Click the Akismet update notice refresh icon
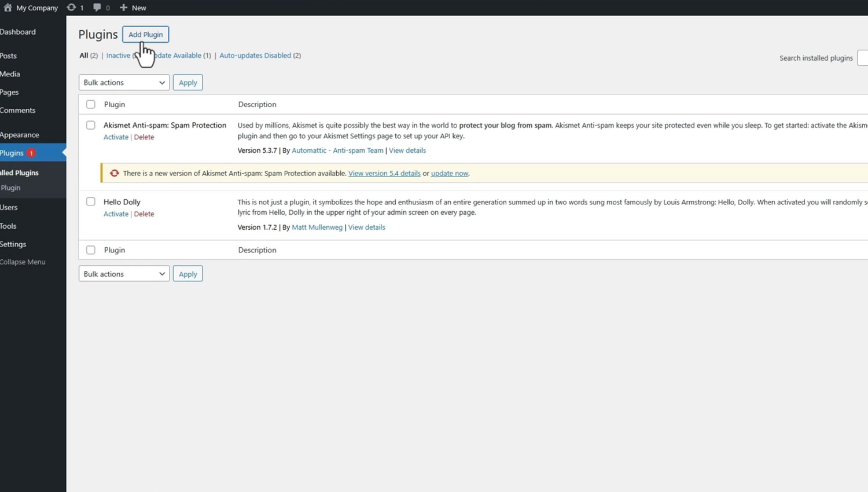Image resolution: width=868 pixels, height=492 pixels. coord(115,173)
